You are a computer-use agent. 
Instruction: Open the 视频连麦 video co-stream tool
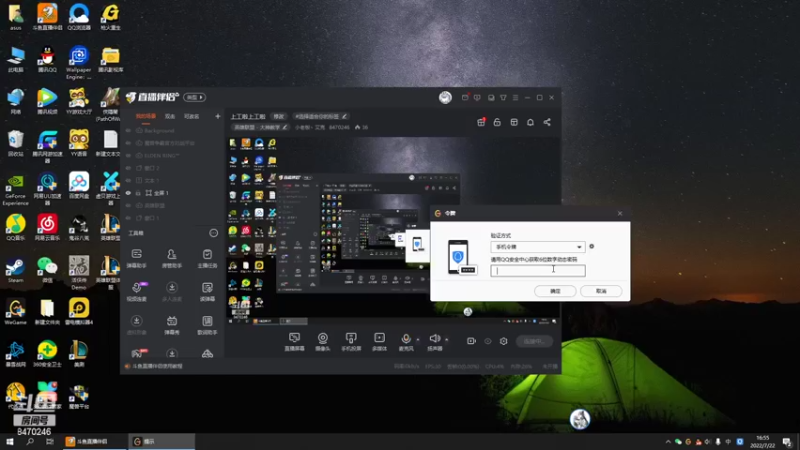tap(137, 291)
